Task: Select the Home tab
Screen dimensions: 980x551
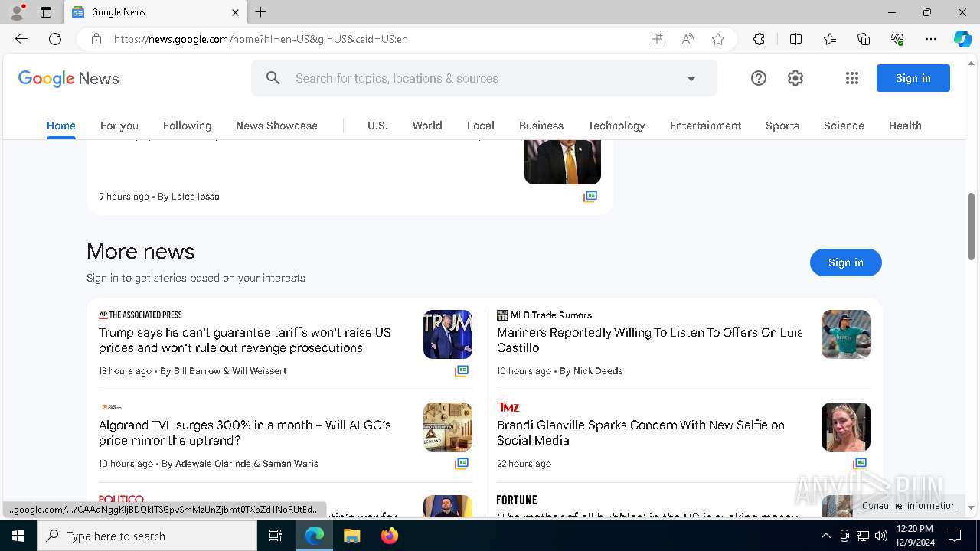Action: (x=61, y=126)
